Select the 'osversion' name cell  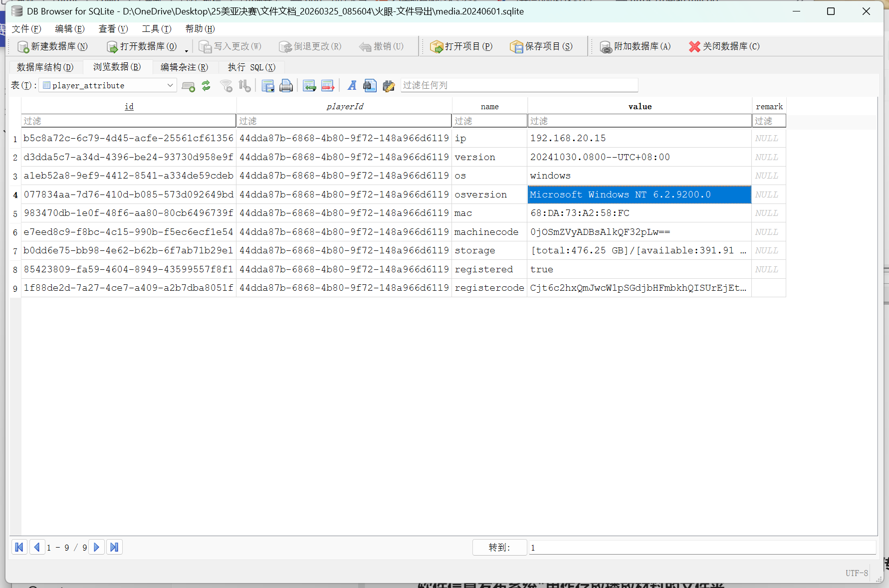489,195
